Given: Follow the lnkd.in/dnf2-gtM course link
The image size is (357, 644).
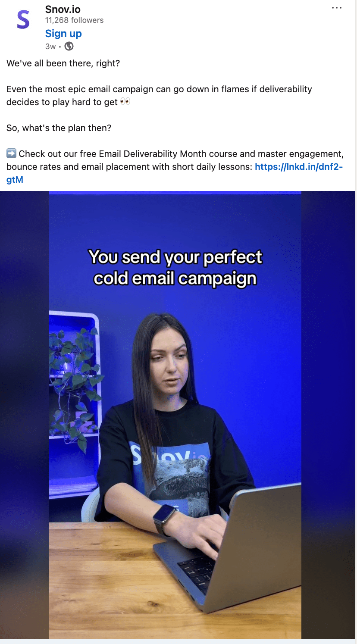Looking at the screenshot, I should pos(175,173).
